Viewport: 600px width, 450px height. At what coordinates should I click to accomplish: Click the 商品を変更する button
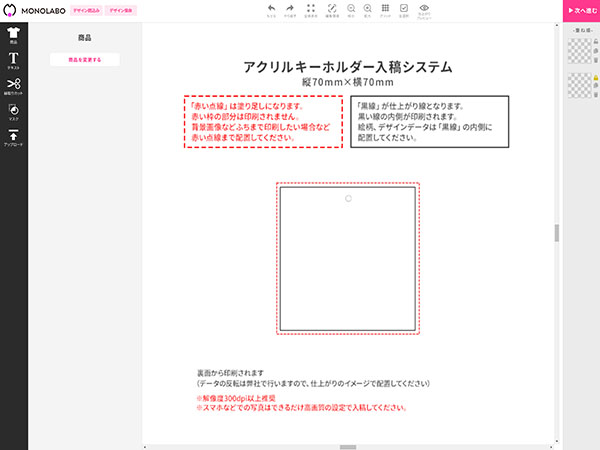(x=85, y=60)
